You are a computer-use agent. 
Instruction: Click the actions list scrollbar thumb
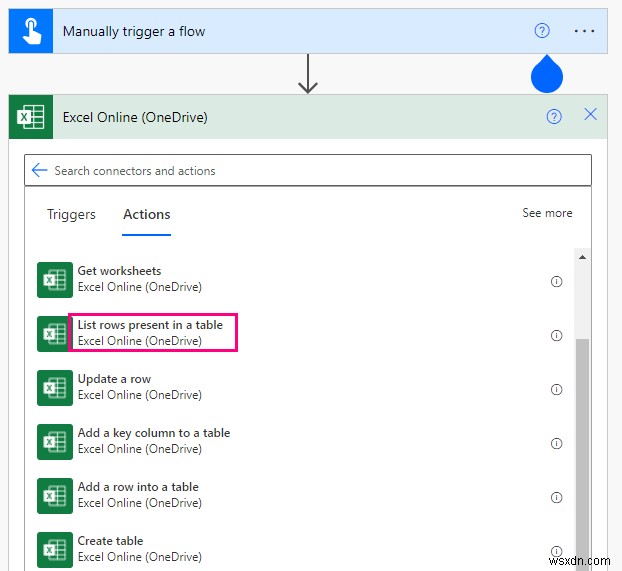(582, 454)
